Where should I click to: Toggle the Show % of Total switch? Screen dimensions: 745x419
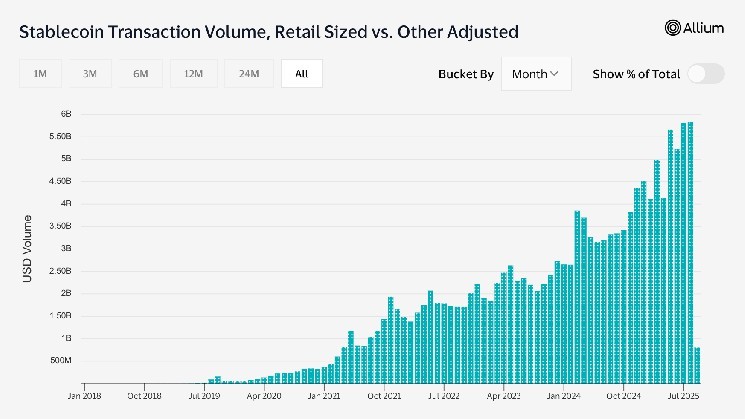pyautogui.click(x=705, y=74)
